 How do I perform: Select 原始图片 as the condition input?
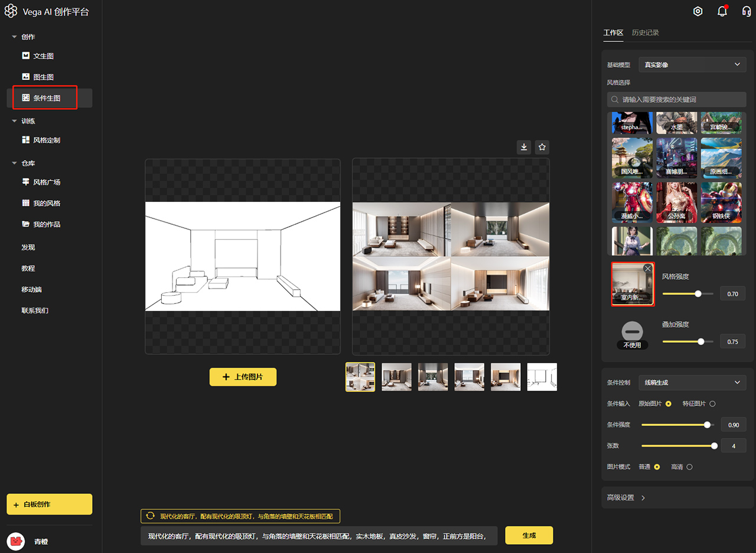pos(669,404)
